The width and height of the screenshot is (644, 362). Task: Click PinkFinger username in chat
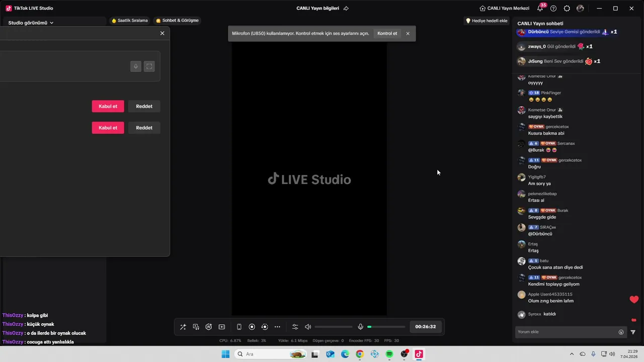tap(551, 93)
